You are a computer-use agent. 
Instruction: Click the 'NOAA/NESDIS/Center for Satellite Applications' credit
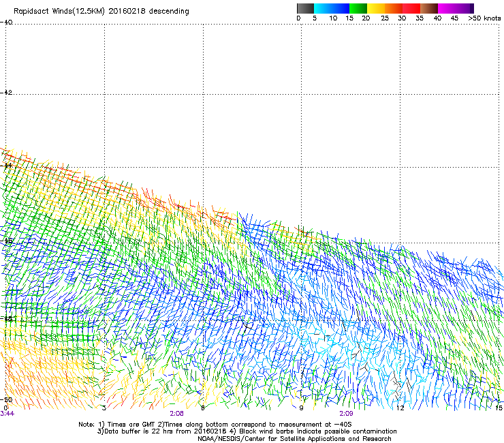tap(294, 439)
